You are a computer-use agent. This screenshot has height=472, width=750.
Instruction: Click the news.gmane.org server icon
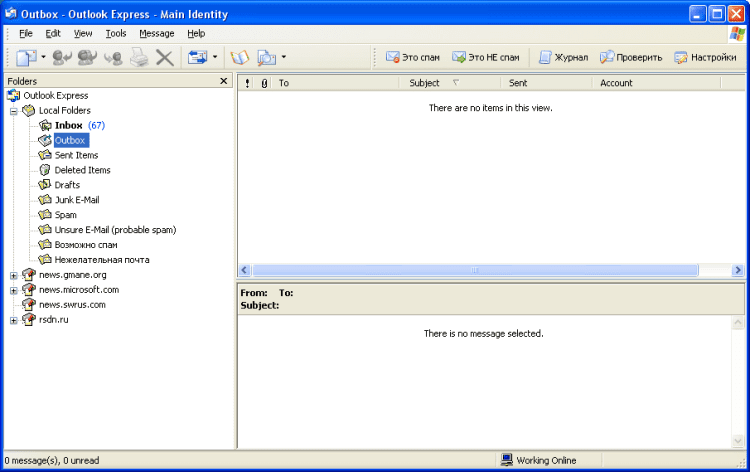29,274
